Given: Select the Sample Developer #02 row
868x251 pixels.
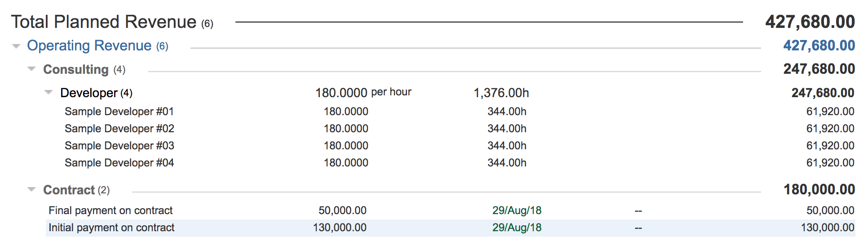Looking at the screenshot, I should pos(119,129).
